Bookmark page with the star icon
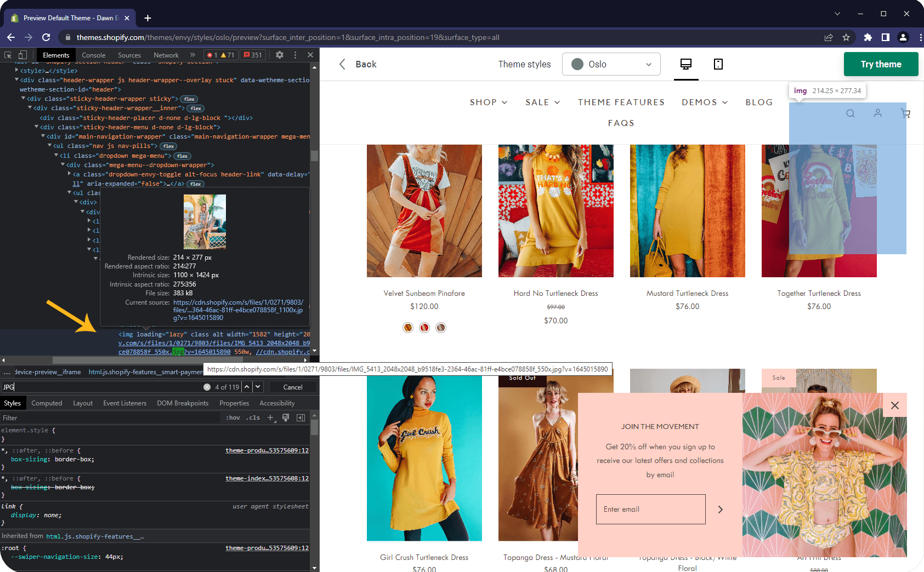This screenshot has height=572, width=924. coord(846,37)
